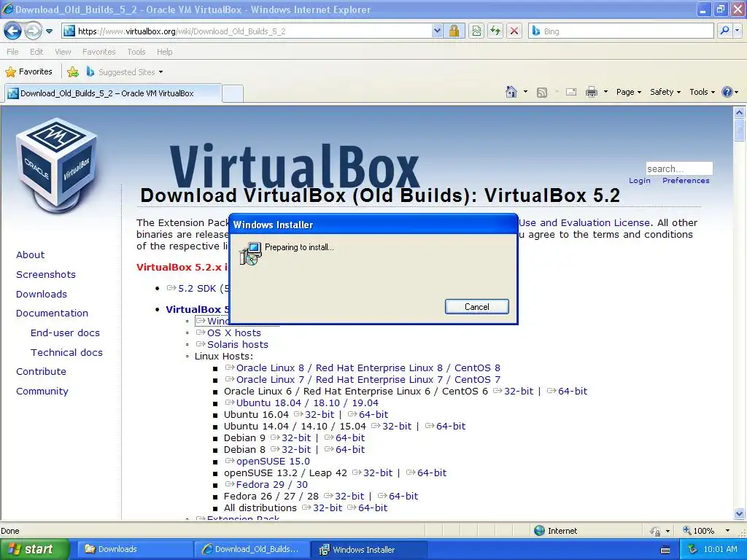The width and height of the screenshot is (747, 560).
Task: Expand the Home button dropdown arrow
Action: click(x=525, y=92)
